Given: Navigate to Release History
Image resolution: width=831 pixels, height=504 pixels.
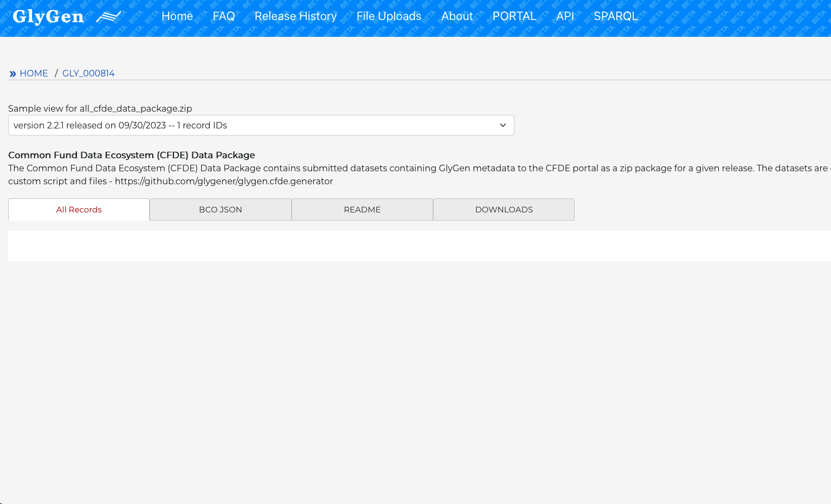Looking at the screenshot, I should 295,16.
